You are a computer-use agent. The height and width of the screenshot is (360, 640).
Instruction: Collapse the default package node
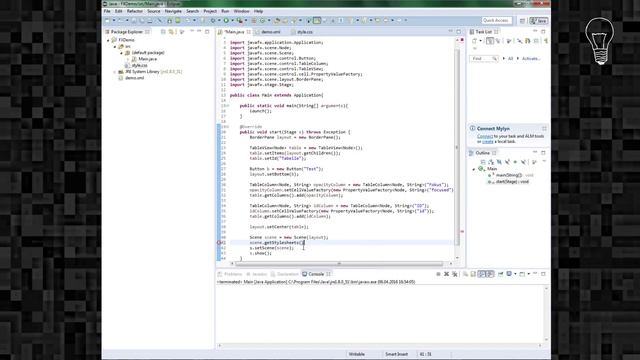coord(121,53)
